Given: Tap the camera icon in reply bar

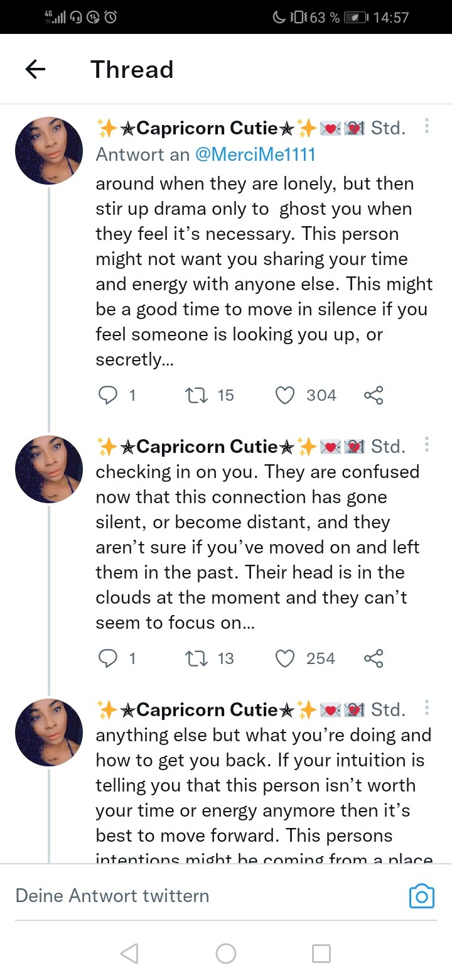Looking at the screenshot, I should 421,896.
